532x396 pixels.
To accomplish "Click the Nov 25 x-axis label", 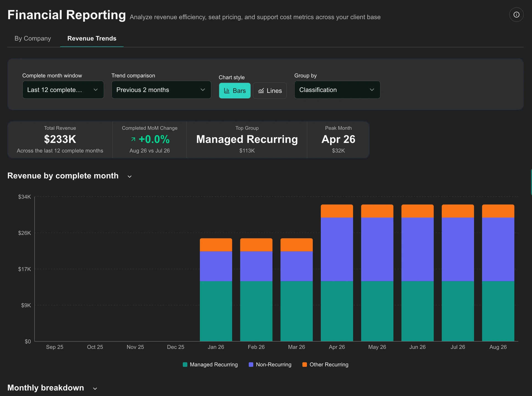I will tap(135, 347).
